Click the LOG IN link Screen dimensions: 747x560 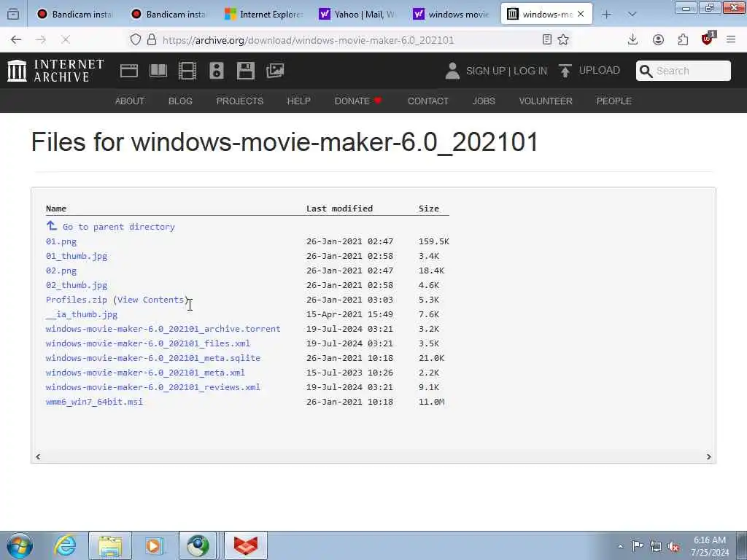(x=530, y=71)
